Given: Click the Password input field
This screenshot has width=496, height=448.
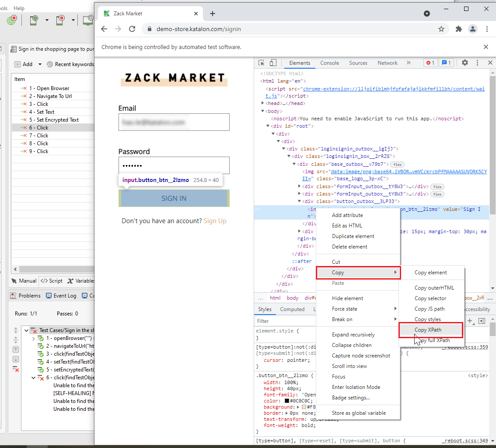Looking at the screenshot, I should point(174,165).
